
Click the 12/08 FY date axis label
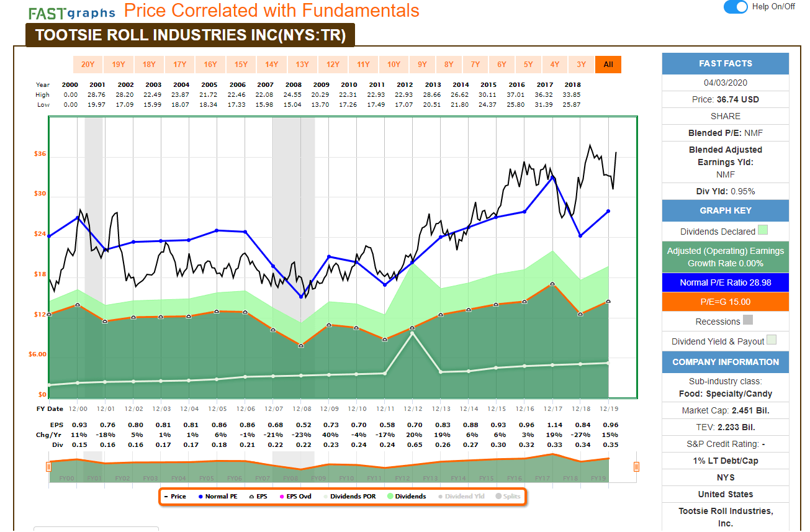coord(302,408)
